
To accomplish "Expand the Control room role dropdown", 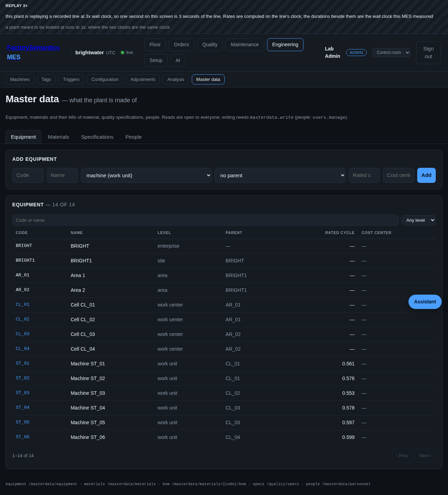I will [x=391, y=53].
